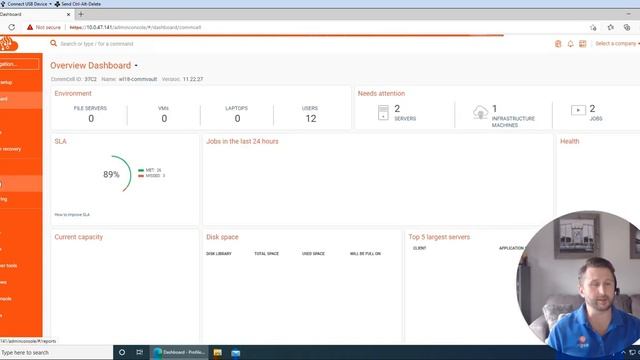Click the search magnifier icon
Viewport: 640px width, 360px height.
pyautogui.click(x=53, y=43)
